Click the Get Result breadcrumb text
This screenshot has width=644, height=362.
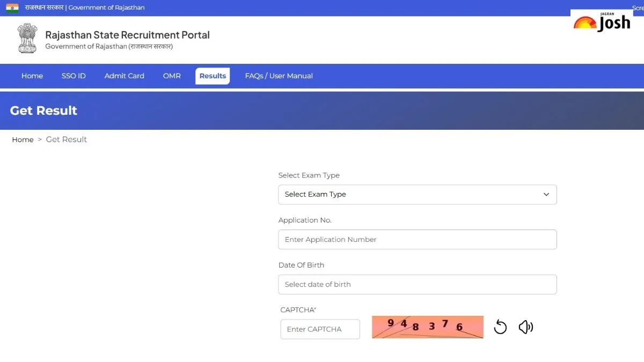tap(67, 139)
